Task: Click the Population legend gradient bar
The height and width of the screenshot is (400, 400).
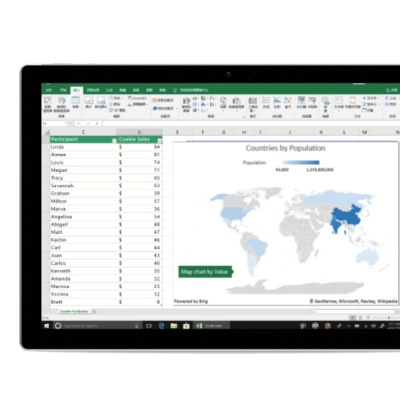Action: point(301,162)
